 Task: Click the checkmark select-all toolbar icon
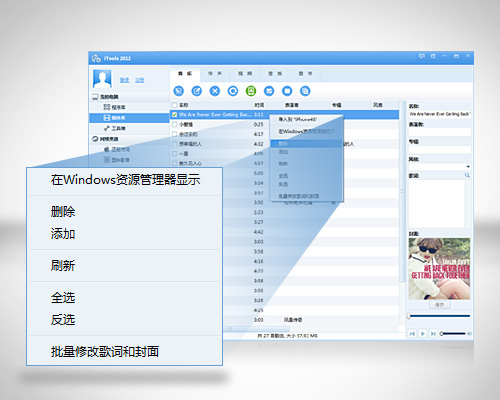[x=269, y=91]
